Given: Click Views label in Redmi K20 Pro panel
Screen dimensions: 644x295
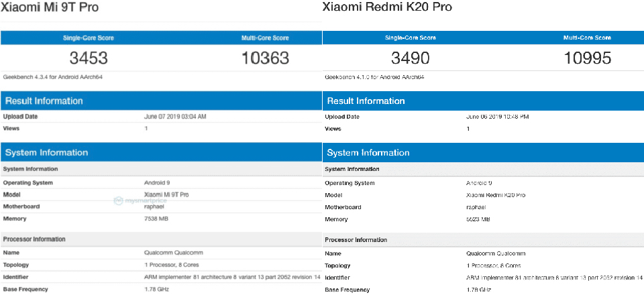Looking at the screenshot, I should 333,129.
